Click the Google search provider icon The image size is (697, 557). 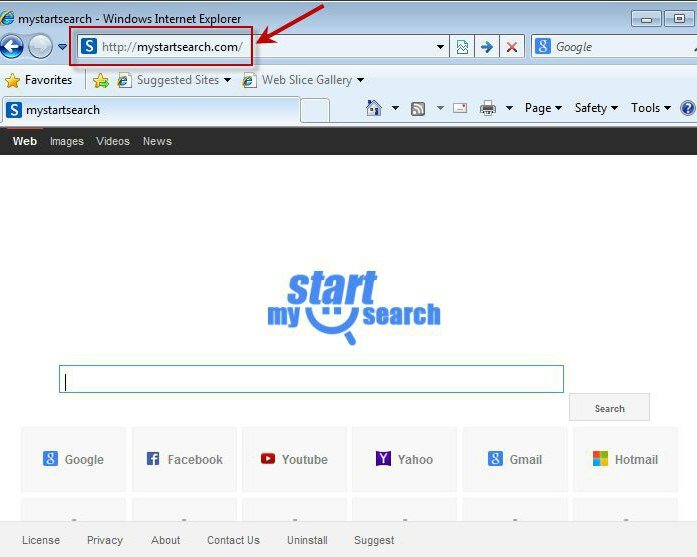click(x=543, y=46)
